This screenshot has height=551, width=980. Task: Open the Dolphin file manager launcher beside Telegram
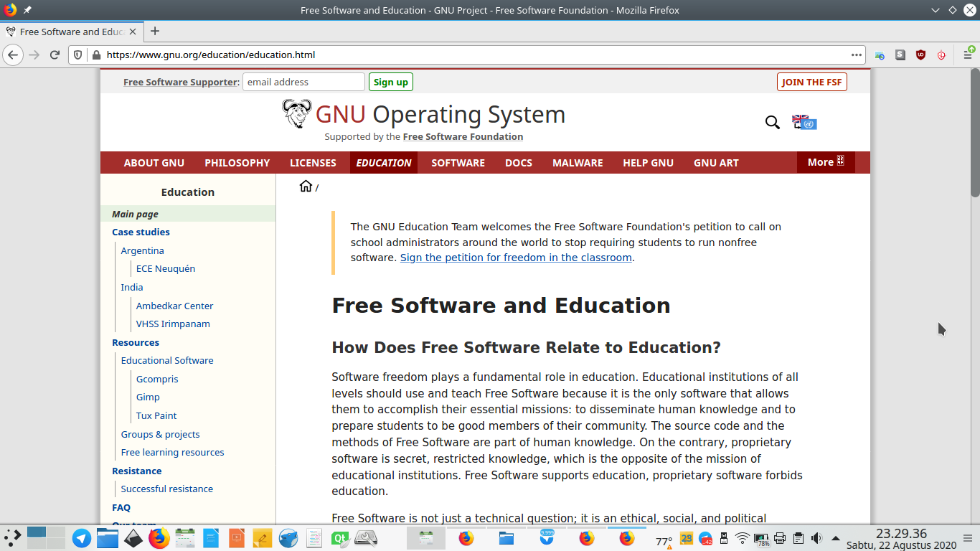pyautogui.click(x=108, y=537)
